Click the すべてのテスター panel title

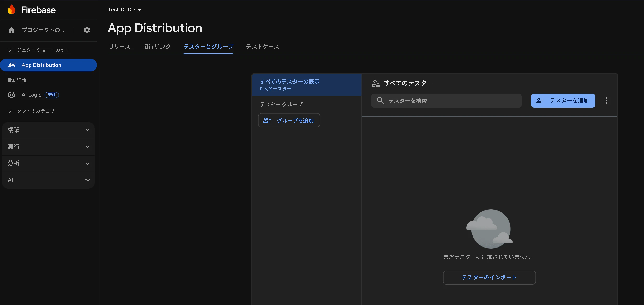pyautogui.click(x=408, y=83)
